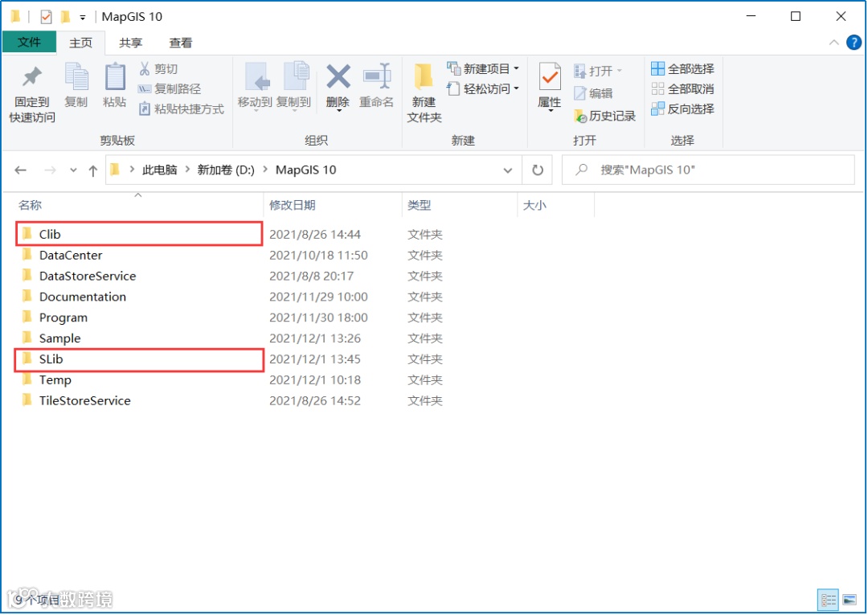Viewport: 868px width, 615px height.
Task: Open History in the ribbon
Action: pos(605,116)
